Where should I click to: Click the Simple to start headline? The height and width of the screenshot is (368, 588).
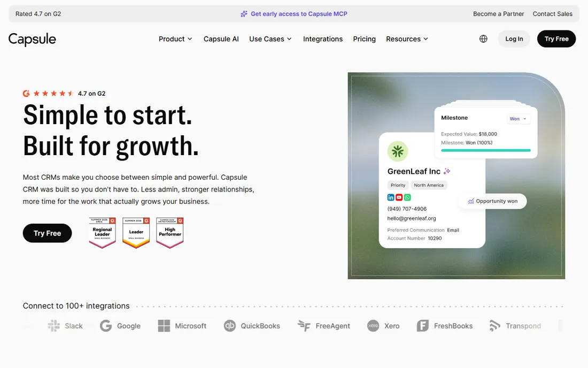coord(107,115)
